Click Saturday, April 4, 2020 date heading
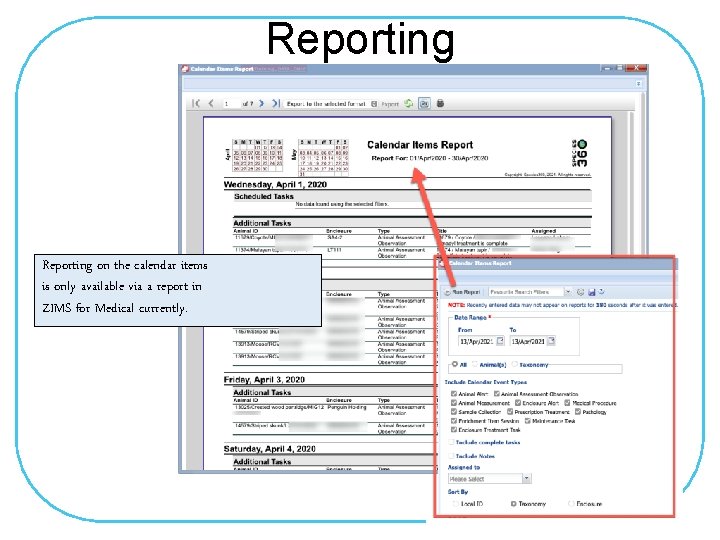 click(x=270, y=449)
